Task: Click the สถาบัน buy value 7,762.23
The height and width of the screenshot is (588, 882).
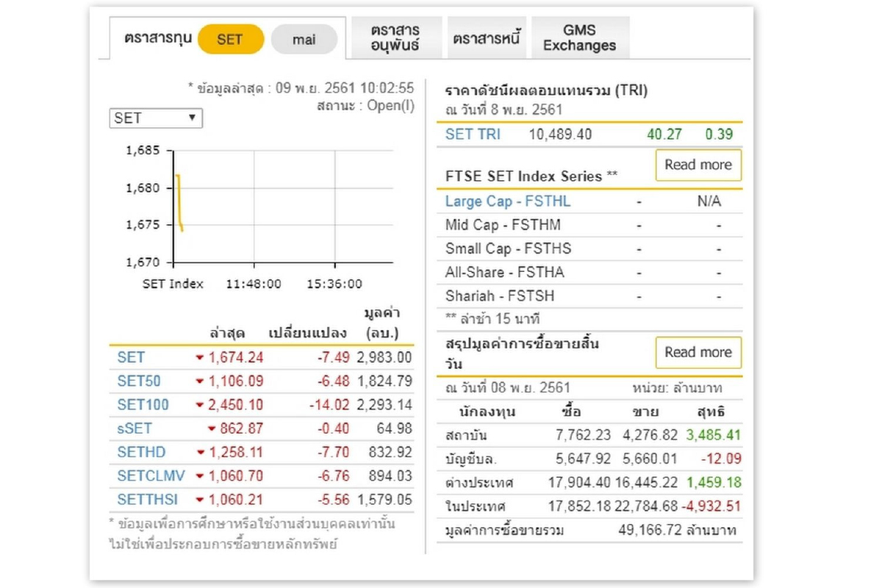Action: [584, 436]
